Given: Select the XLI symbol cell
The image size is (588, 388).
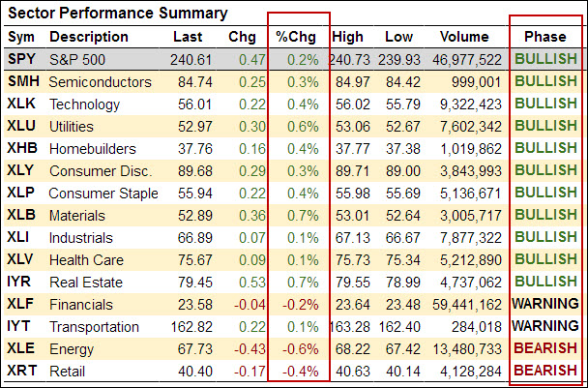Looking at the screenshot, I should click(18, 237).
